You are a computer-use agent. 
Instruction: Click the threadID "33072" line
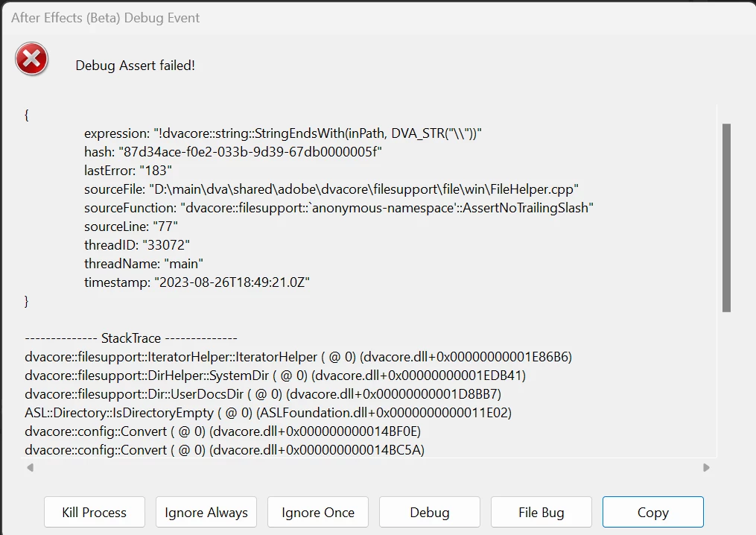tap(137, 245)
